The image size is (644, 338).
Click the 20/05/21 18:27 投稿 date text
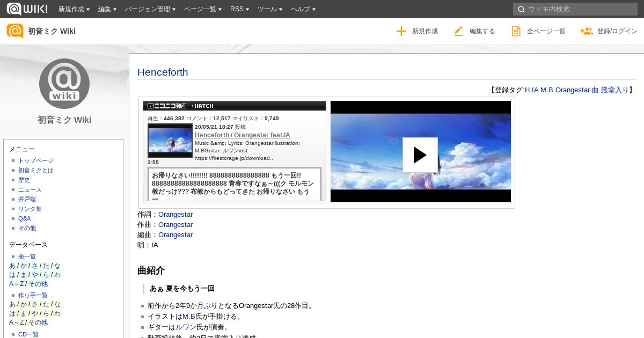coord(220,127)
